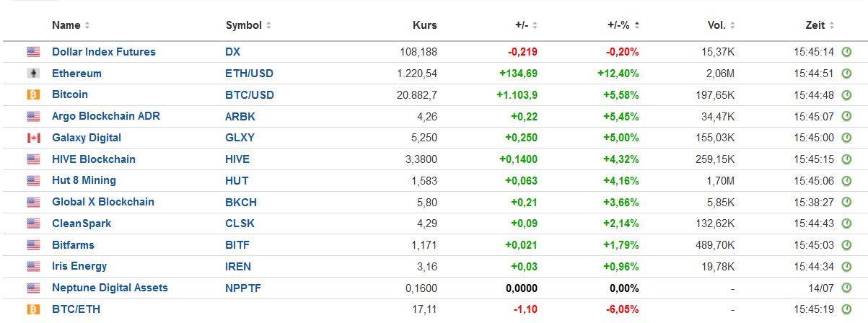Click the orange Bitcoin logo icon
Viewport: 868px width, 323px height.
[x=33, y=94]
